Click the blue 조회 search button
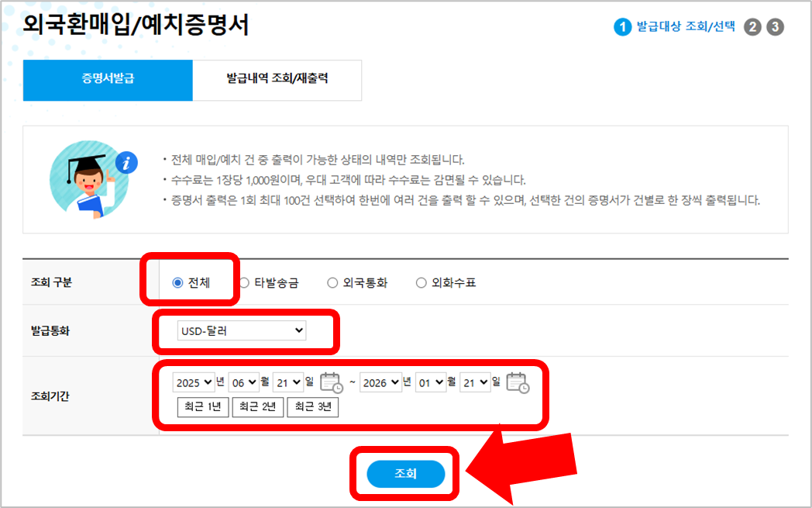Image resolution: width=812 pixels, height=508 pixels. [405, 473]
